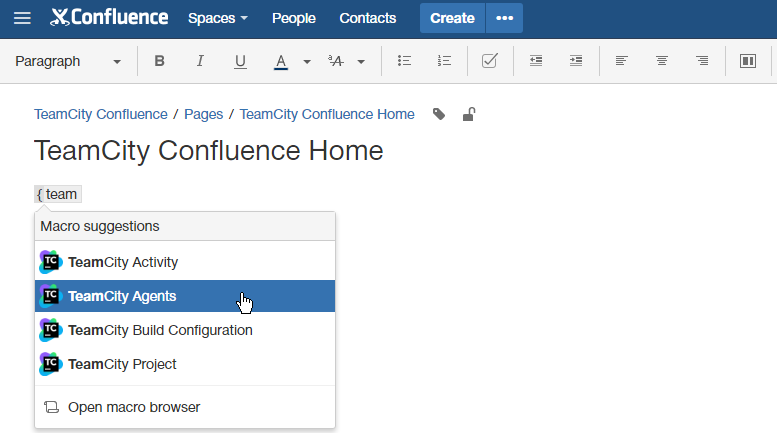The image size is (777, 433).
Task: Apply italic formatting
Action: pos(200,61)
